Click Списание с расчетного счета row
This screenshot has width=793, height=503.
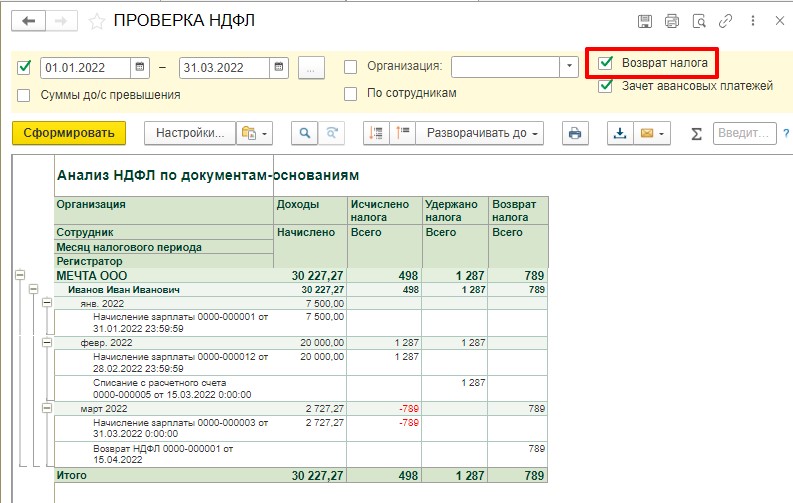(301, 388)
